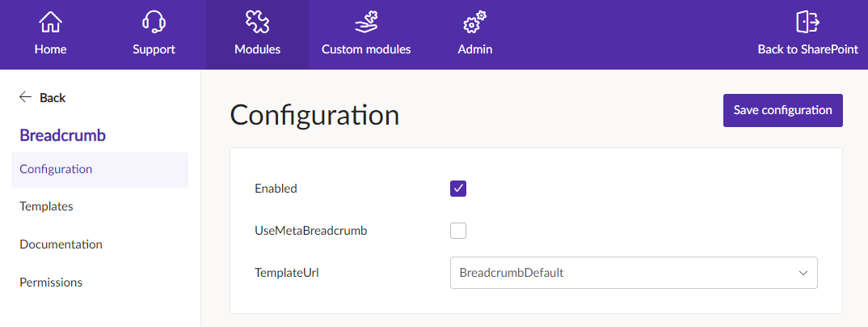Click the checkmark inside Enabled box
Screen dimensions: 868x327
[x=458, y=189]
